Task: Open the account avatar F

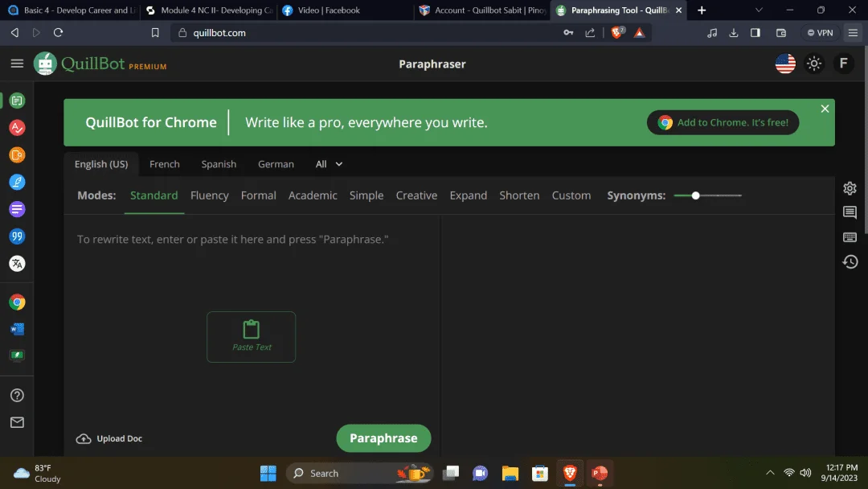Action: [x=843, y=64]
